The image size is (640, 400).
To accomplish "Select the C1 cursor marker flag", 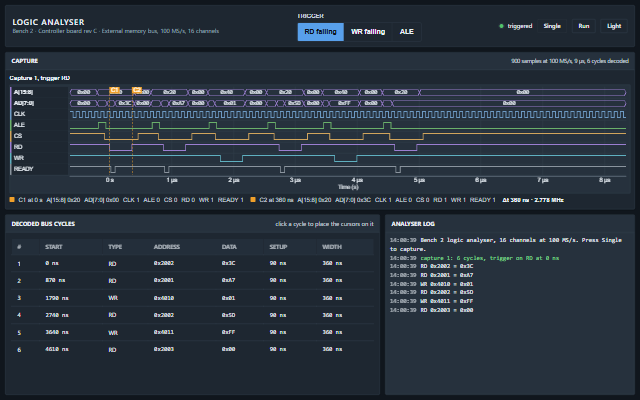I will click(114, 90).
